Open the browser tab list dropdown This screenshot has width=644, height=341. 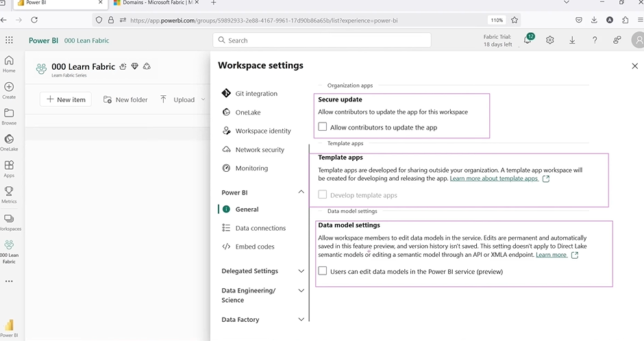coord(567,3)
